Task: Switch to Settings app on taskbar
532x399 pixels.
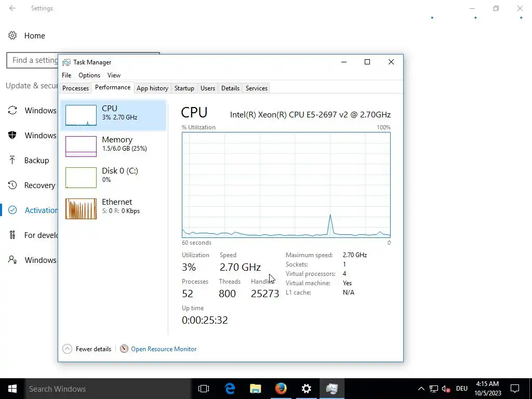Action: (x=307, y=389)
